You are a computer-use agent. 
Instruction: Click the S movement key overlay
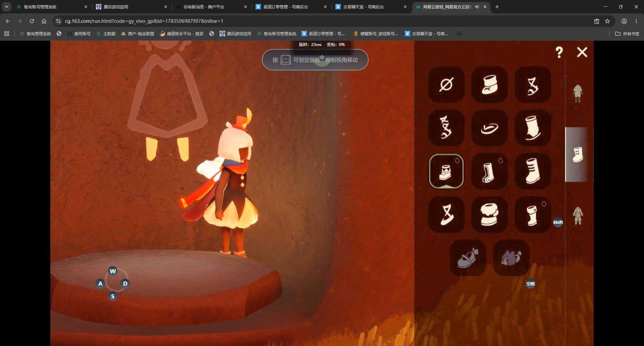click(x=113, y=296)
